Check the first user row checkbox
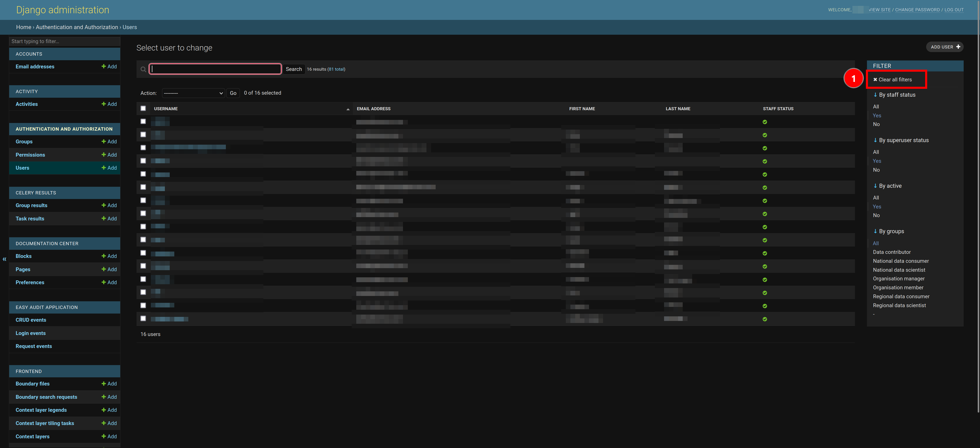 [143, 121]
